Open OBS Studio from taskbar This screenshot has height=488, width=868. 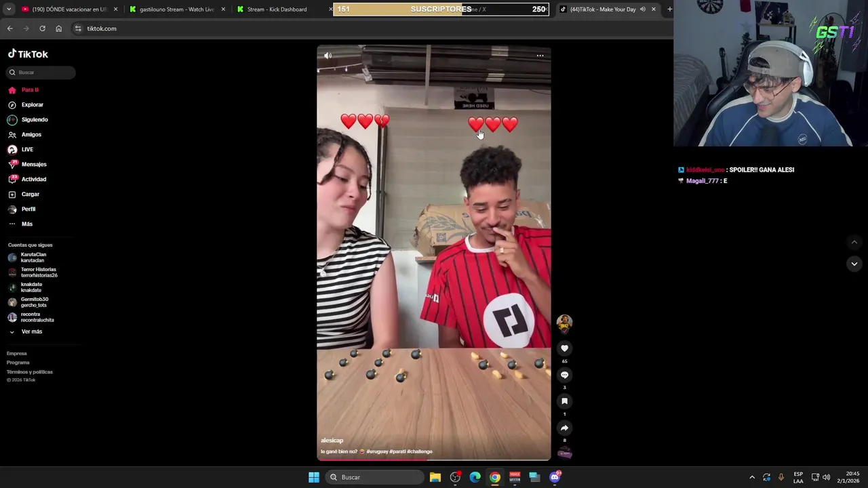pyautogui.click(x=455, y=477)
